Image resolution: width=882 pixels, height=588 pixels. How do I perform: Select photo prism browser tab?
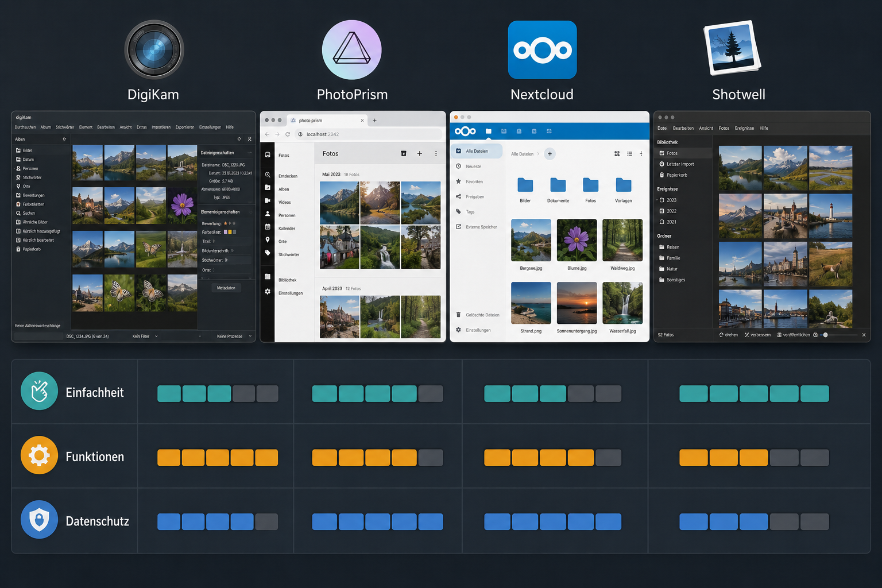(327, 121)
